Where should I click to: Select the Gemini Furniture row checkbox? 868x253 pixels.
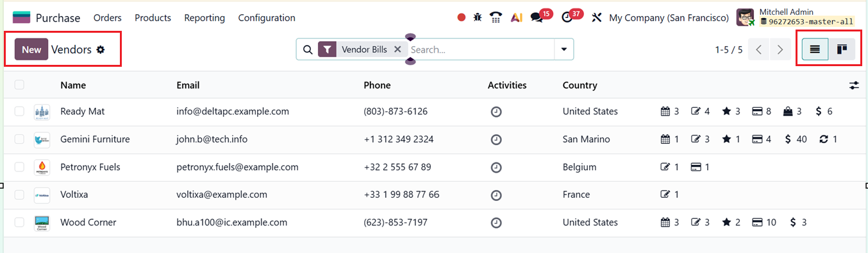click(19, 139)
